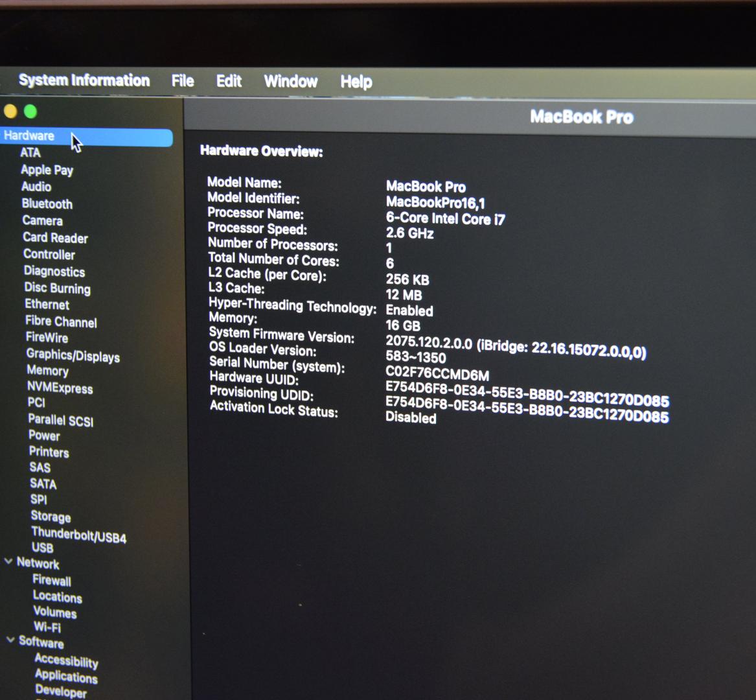
Task: Click the Provisioning UDID value
Action: (x=527, y=409)
